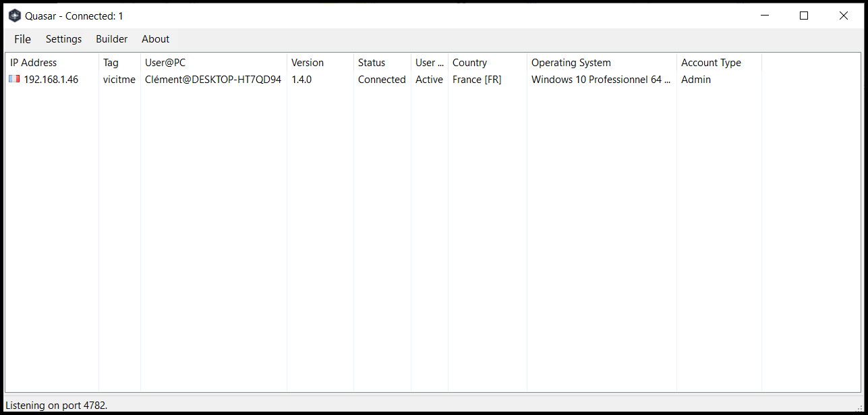Open the File menu
Viewport: 868px width, 415px height.
click(22, 39)
